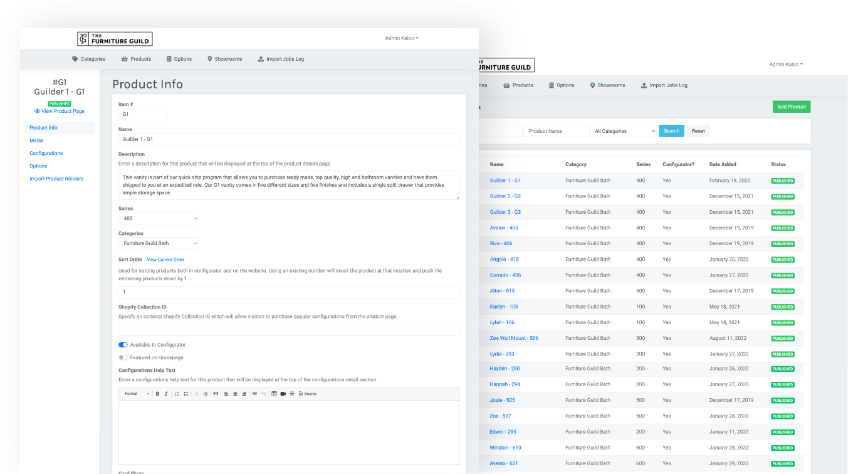Click the Products basket icon, back window
868x474 pixels.
[508, 85]
